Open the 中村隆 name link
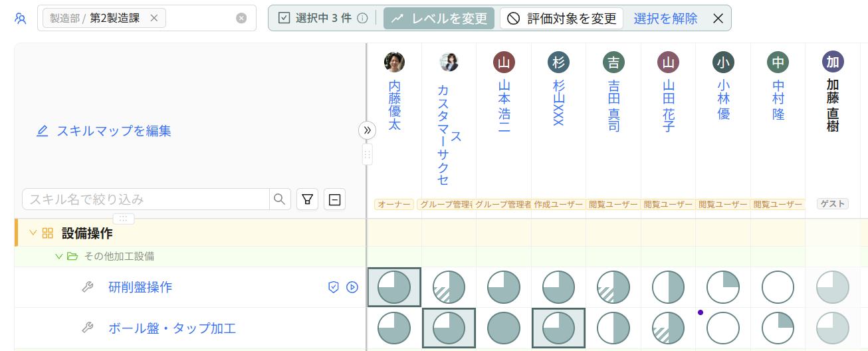Image resolution: width=868 pixels, height=351 pixels. [x=778, y=100]
